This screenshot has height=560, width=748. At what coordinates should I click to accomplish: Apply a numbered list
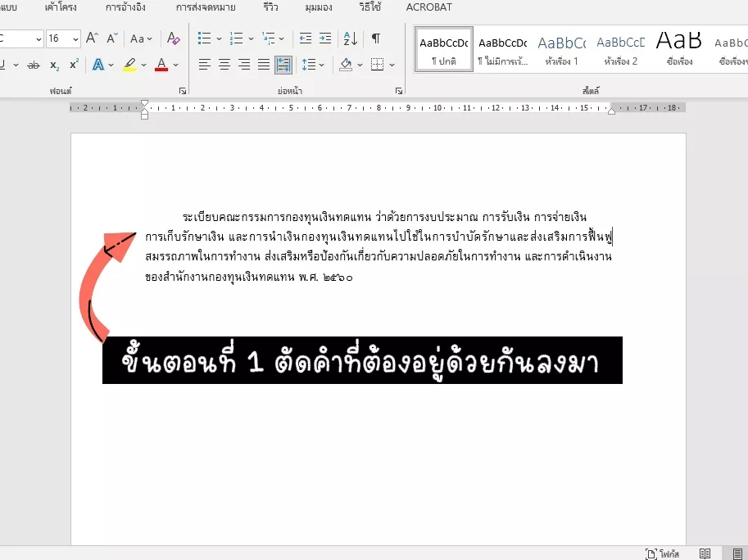point(237,38)
